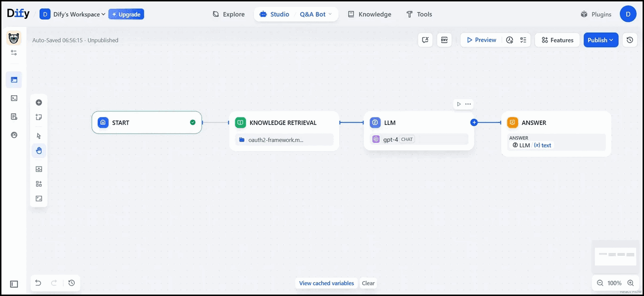Zoom in with the plus magnifier
Screen dimensions: 644x296
[631, 283]
